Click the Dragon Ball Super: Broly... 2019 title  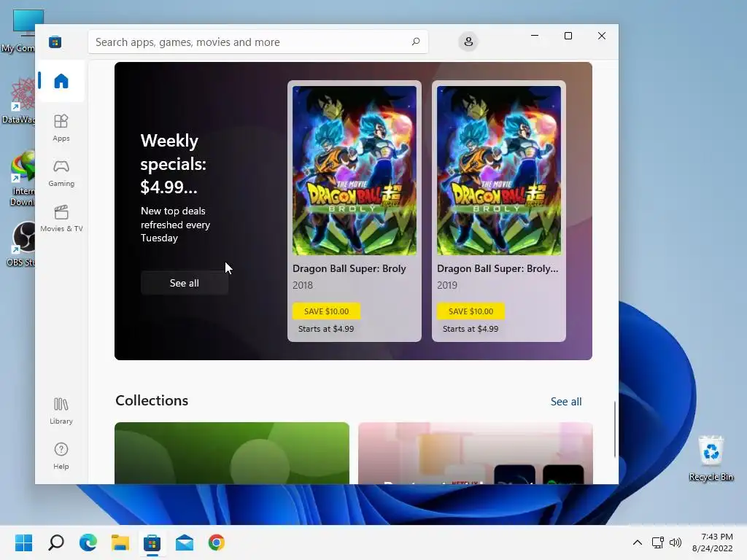[x=498, y=268]
